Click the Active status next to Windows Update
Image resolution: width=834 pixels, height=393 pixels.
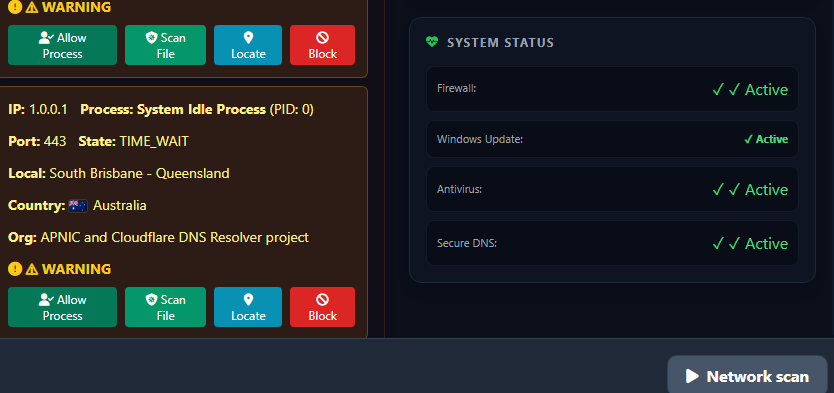766,139
